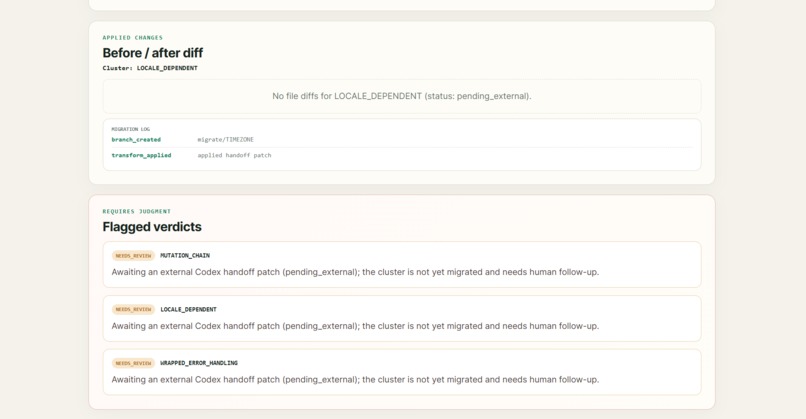Viewport: 806px width, 419px height.
Task: Click the migrate/TIMEZONE log value
Action: click(226, 139)
